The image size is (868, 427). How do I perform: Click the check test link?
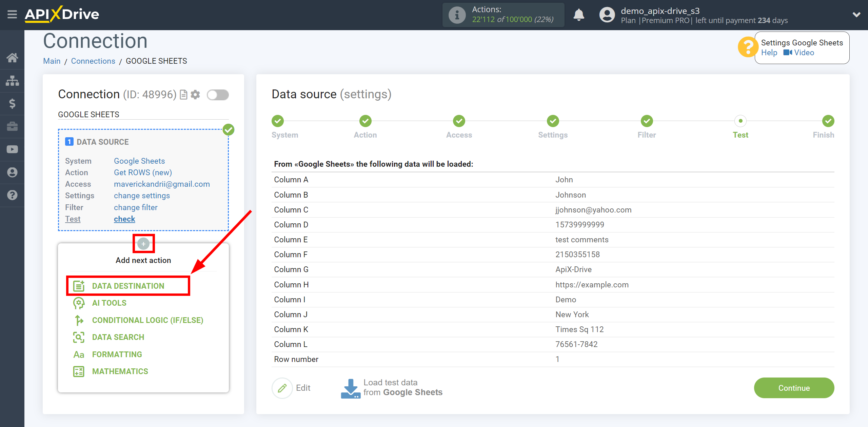click(124, 219)
